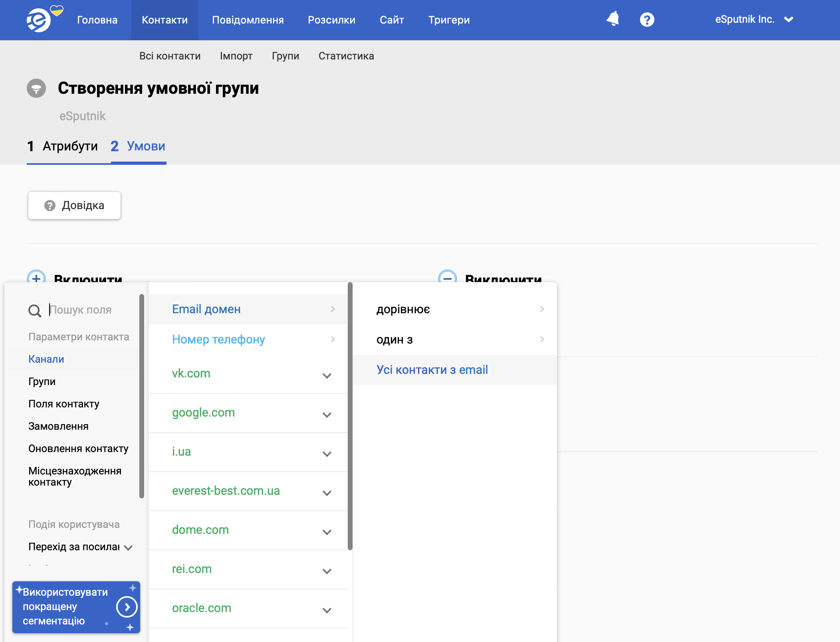
Task: Click the help question mark icon
Action: point(647,20)
